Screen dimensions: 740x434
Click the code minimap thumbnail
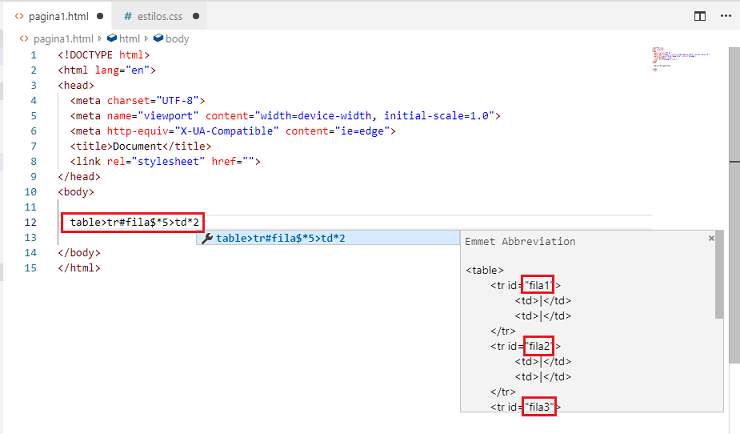point(681,58)
